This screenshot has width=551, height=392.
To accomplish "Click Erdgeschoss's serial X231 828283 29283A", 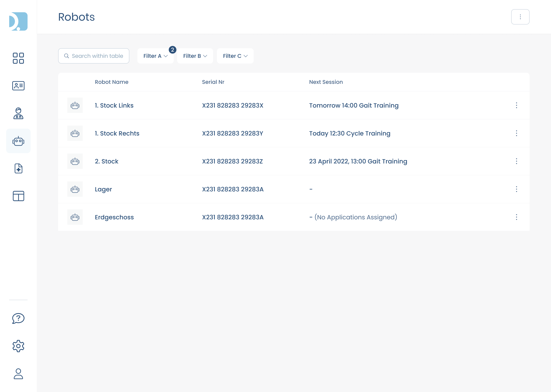I will click(x=233, y=217).
